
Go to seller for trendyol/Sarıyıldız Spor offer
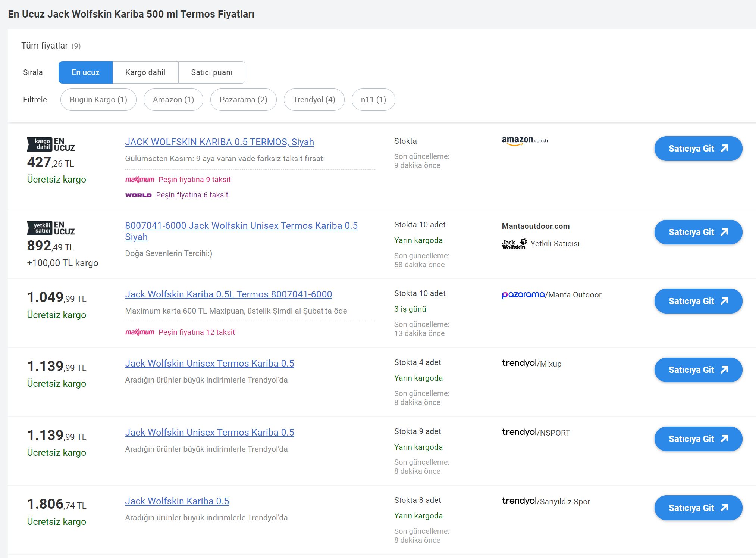coord(698,508)
